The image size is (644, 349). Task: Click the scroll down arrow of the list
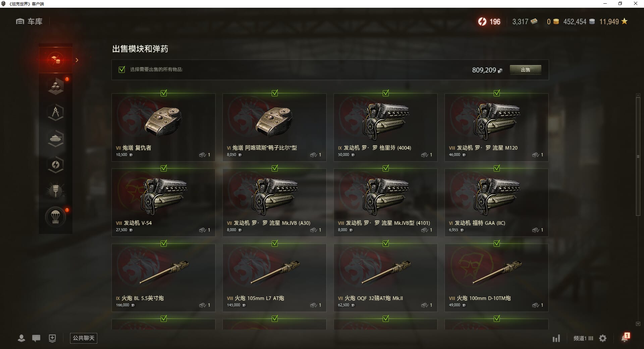click(638, 324)
